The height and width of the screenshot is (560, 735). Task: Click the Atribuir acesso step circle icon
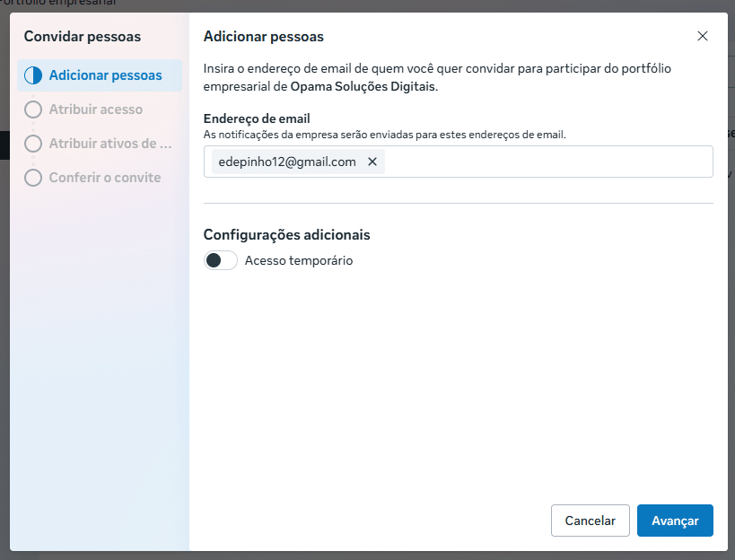pyautogui.click(x=33, y=109)
